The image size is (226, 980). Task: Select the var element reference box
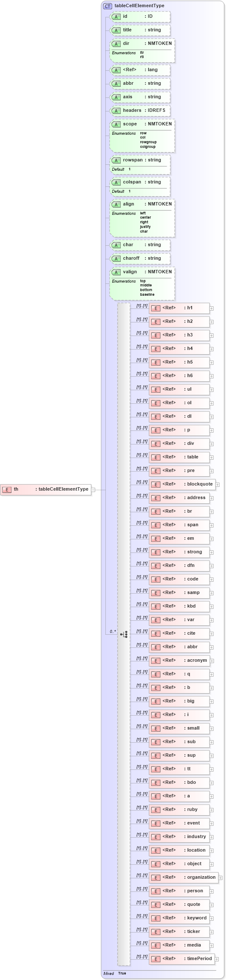pos(179,620)
